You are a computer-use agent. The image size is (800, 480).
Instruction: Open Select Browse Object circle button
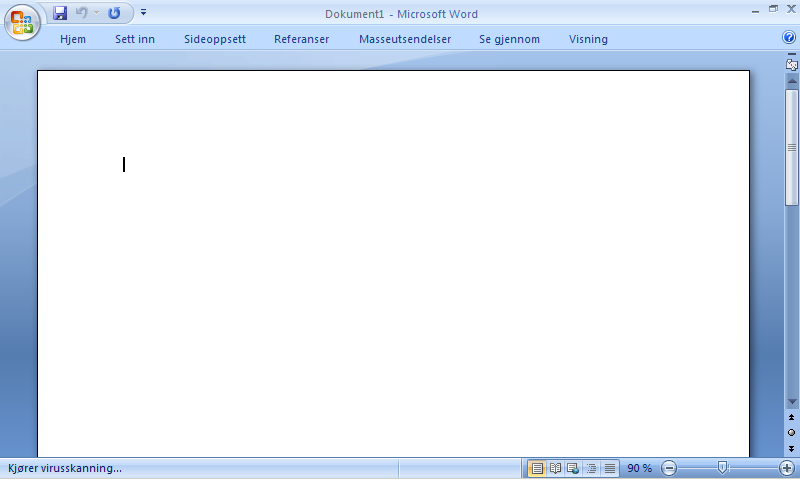[791, 433]
